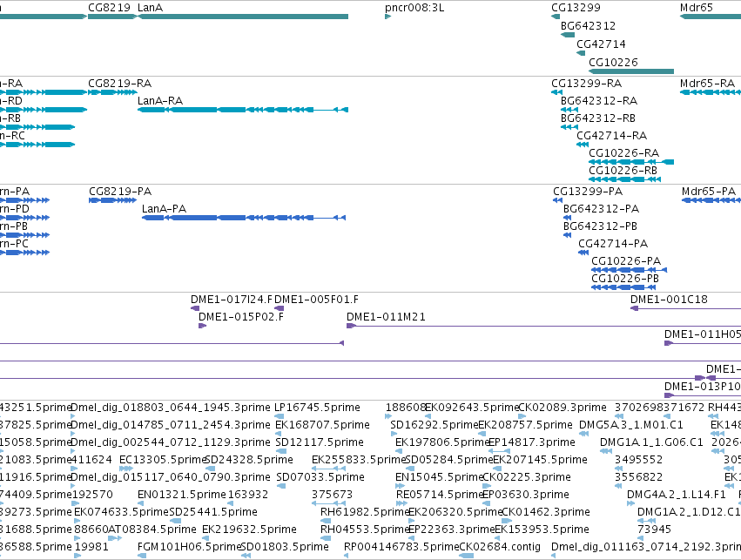Click the EN01321.5prime EST label

182,495
